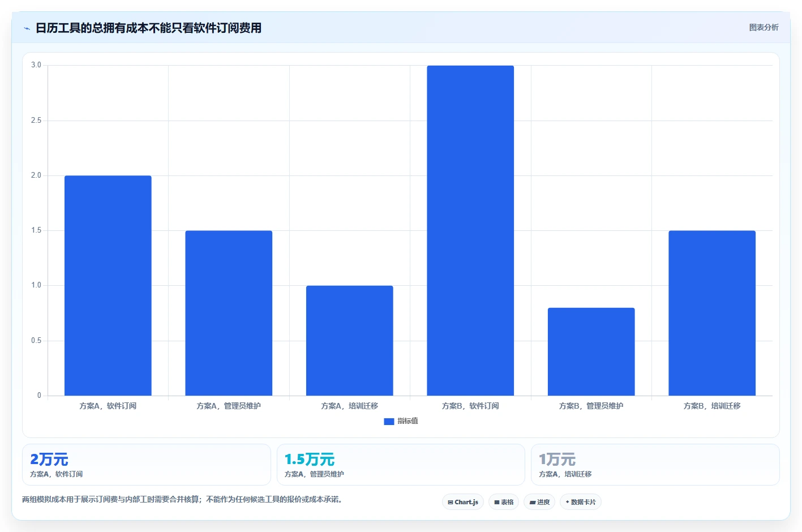
Task: Click the tallest bar, 方案B，软件订阅
Action: point(470,230)
